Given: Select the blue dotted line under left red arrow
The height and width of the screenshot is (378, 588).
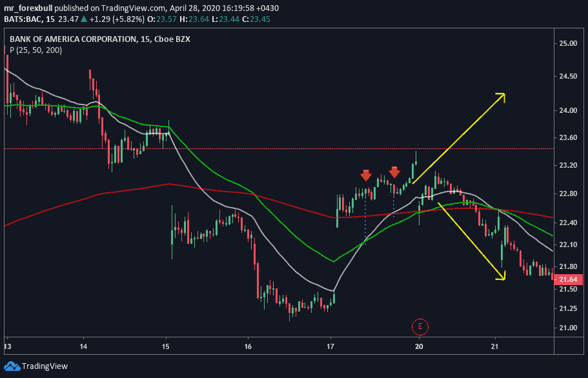Looking at the screenshot, I should pyautogui.click(x=365, y=219).
